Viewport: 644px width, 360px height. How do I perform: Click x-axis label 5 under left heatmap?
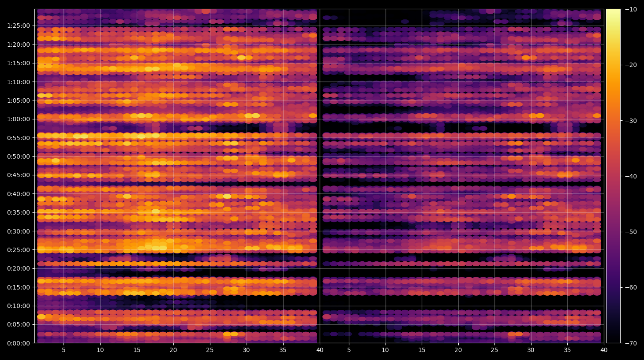pos(64,350)
